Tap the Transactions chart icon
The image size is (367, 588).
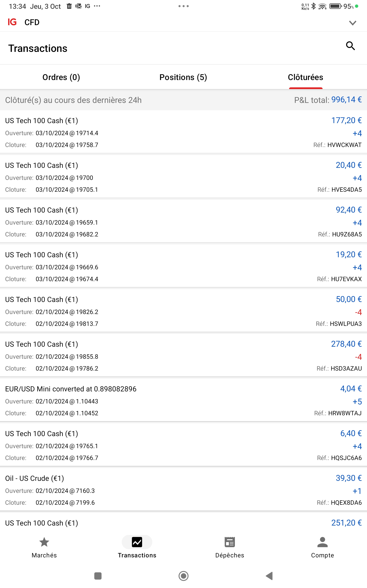click(x=137, y=542)
